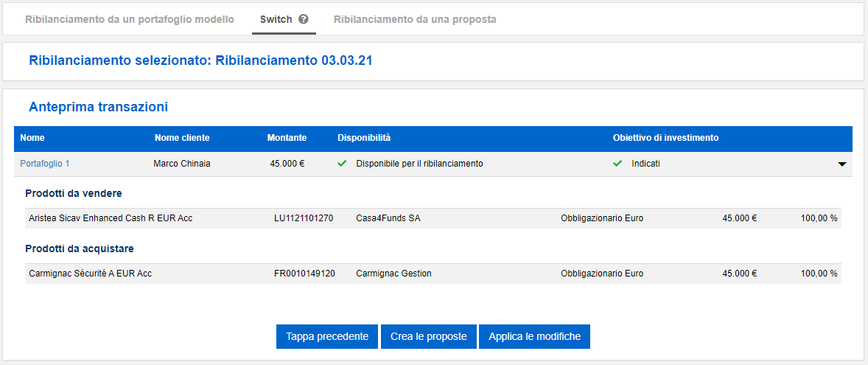Select Carmignac Sécurité A EUR Acc
Viewport: 868px width, 365px height.
tap(90, 274)
